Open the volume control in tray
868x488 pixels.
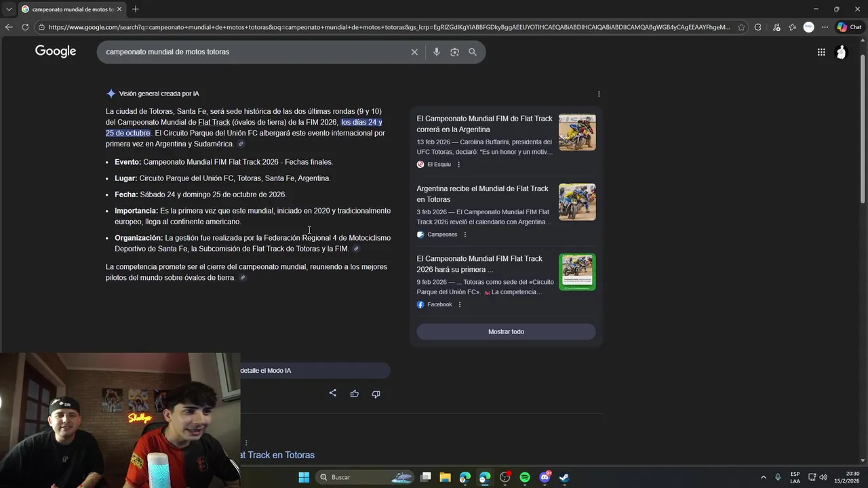[x=823, y=477]
